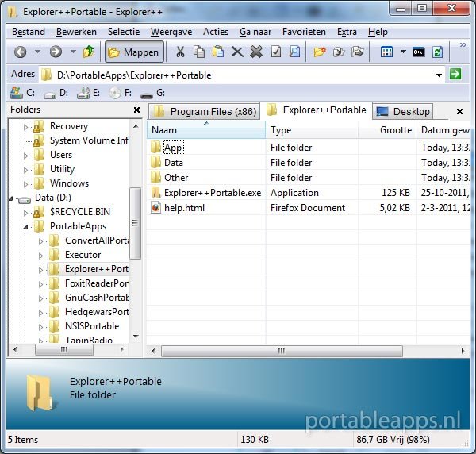Click the green Go arrow button
476x454 pixels.
click(x=455, y=74)
